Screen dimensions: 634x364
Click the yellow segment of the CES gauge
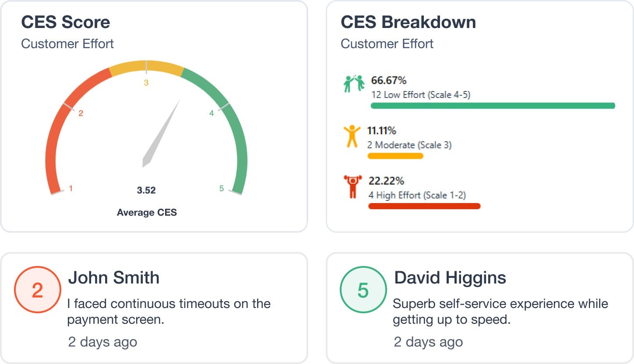click(x=146, y=68)
